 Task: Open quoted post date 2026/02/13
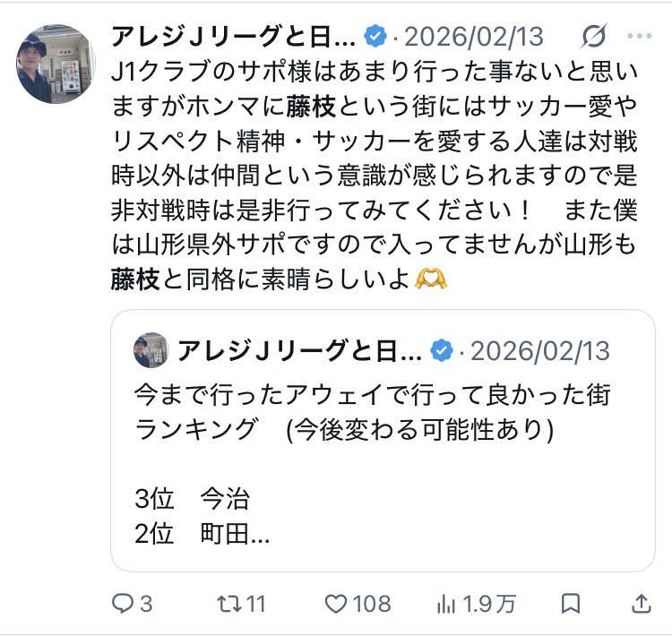(540, 351)
